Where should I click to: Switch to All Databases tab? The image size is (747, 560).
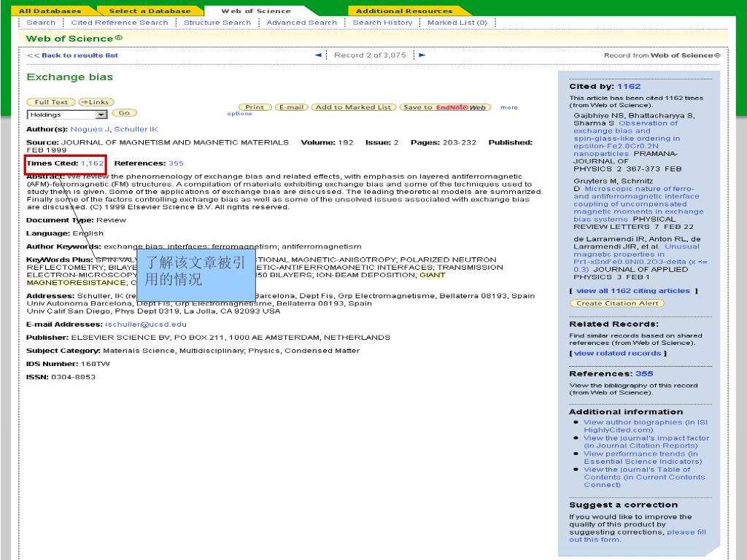[50, 11]
